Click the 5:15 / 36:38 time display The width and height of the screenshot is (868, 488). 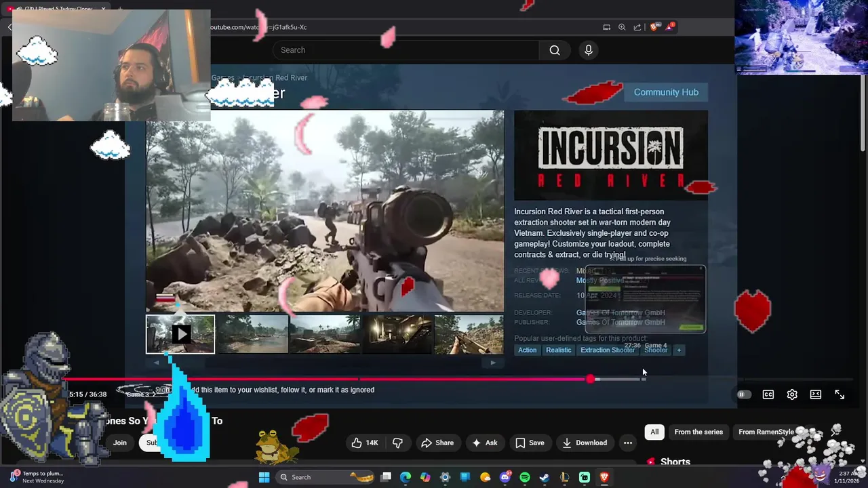87,394
